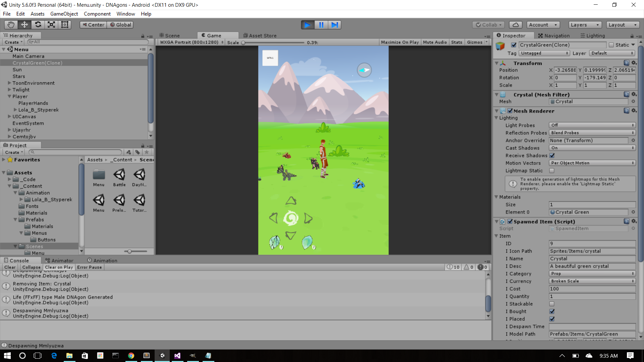Screen dimensions: 644x362
Task: Toggle the Static checkbox
Action: click(611, 45)
